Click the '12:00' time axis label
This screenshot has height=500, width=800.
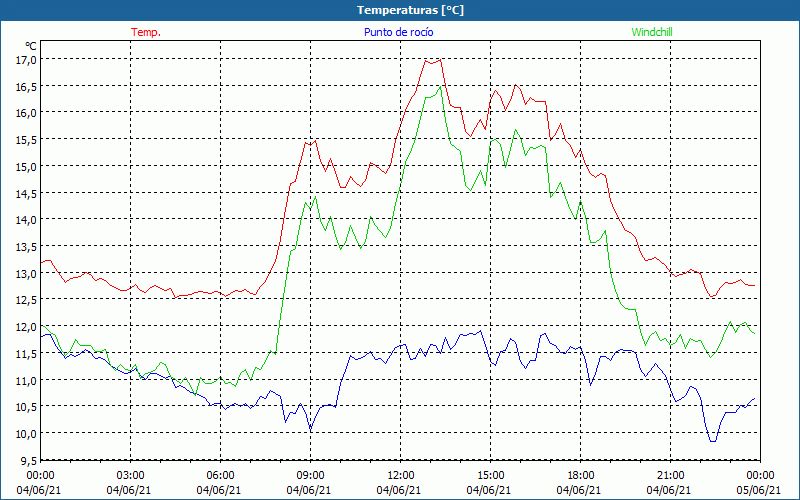click(x=401, y=475)
